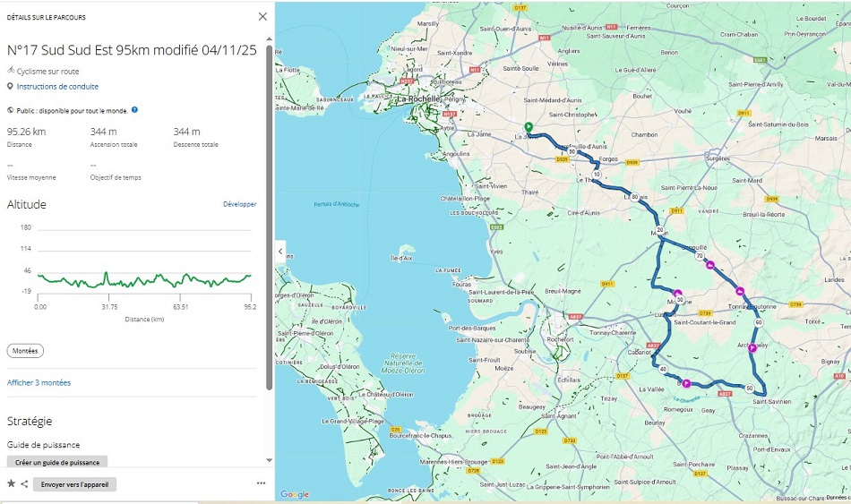Image resolution: width=851 pixels, height=504 pixels.
Task: Click the 20 km route marker
Action: point(660,230)
